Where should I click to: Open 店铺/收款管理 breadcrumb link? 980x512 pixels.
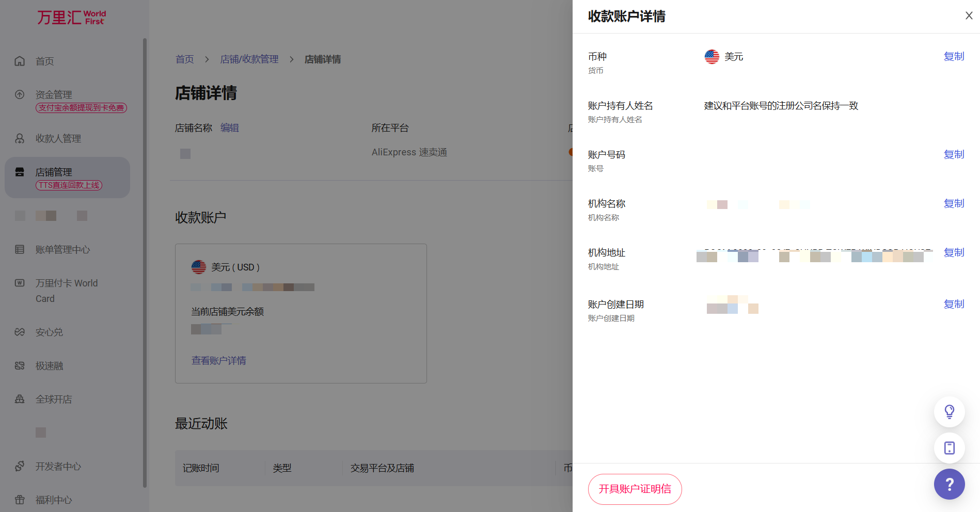pyautogui.click(x=249, y=59)
